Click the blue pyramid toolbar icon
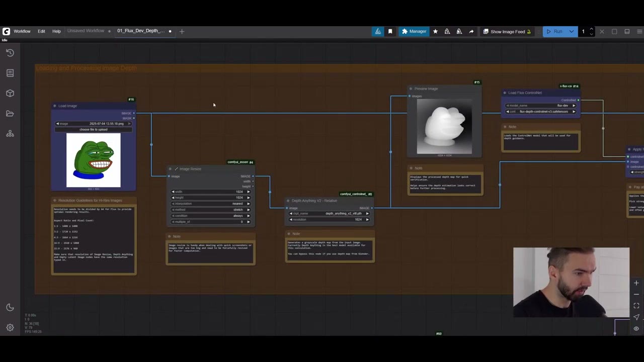This screenshot has width=644, height=362. click(x=378, y=31)
